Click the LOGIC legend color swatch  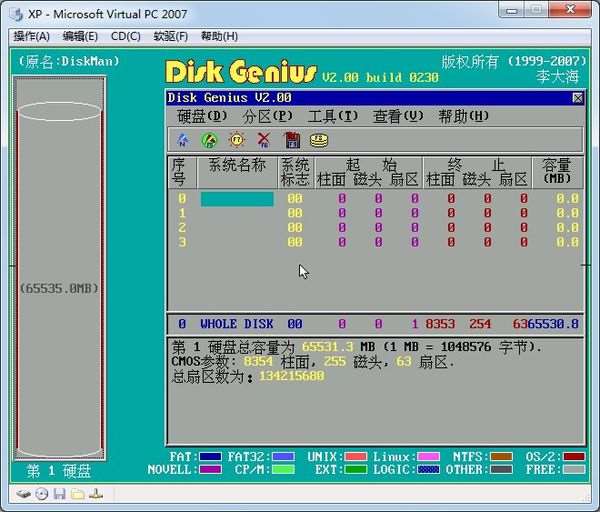429,470
